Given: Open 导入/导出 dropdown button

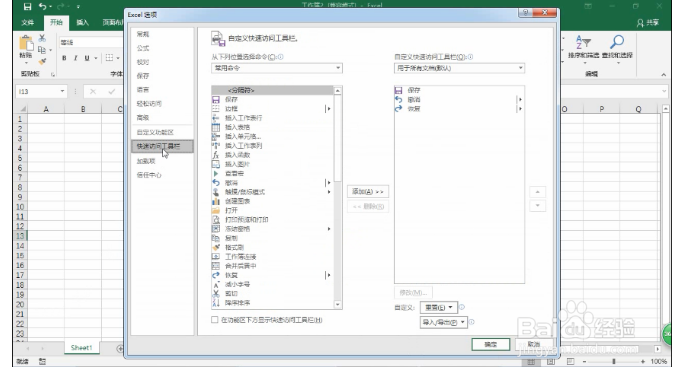Looking at the screenshot, I should [443, 322].
